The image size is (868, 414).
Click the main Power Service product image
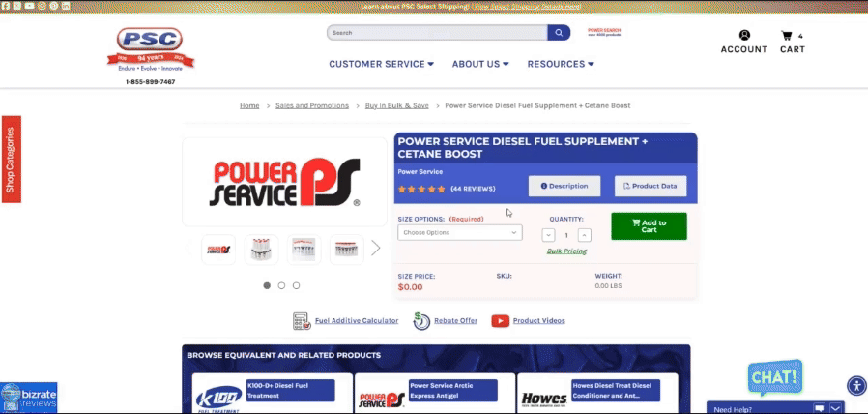coord(284,182)
